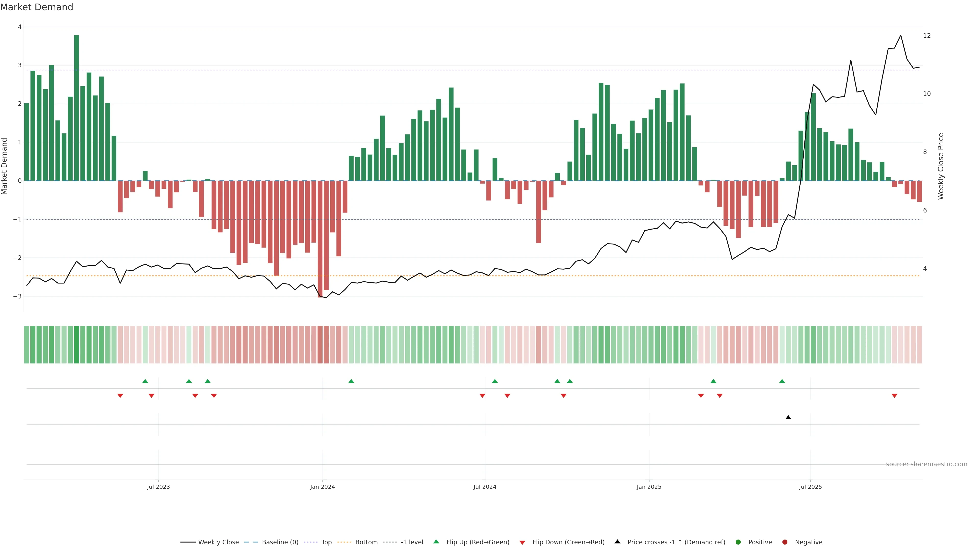The height and width of the screenshot is (551, 980).
Task: Click the Jul 2025 x-axis label
Action: tap(810, 487)
